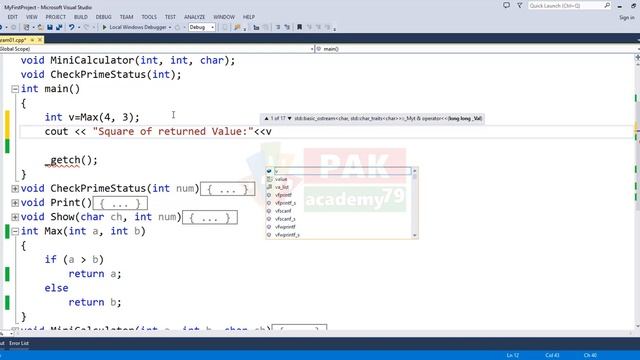
Task: Open the TEAM menu
Action: pyautogui.click(x=126, y=17)
